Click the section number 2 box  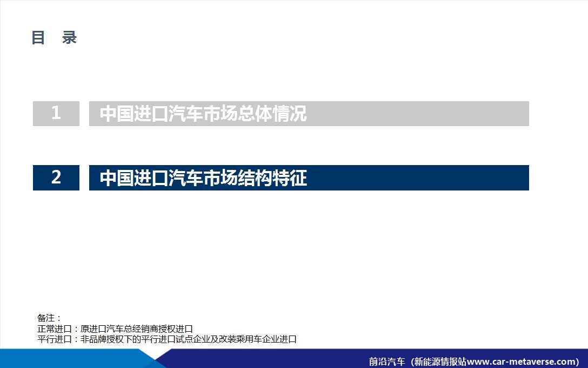point(56,178)
